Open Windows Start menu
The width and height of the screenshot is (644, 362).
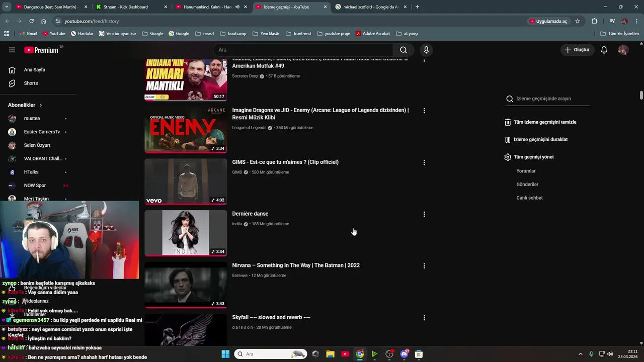[225, 354]
